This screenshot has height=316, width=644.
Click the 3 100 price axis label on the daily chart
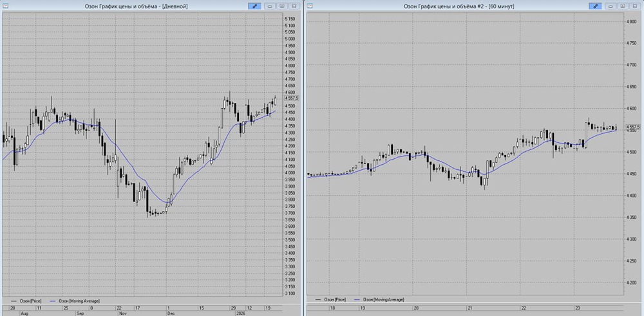[x=290, y=293]
